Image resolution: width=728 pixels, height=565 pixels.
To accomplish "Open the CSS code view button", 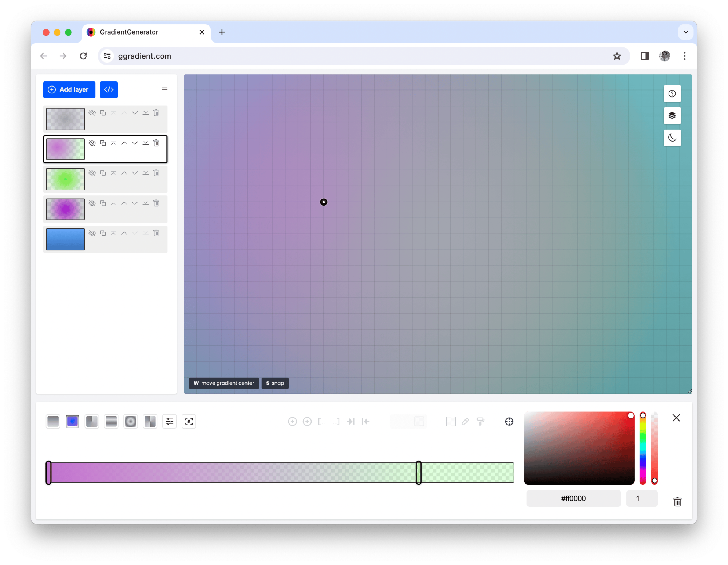I will [109, 89].
